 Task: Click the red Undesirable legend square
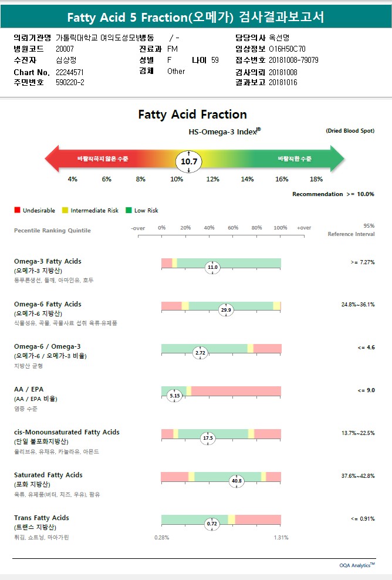17,210
